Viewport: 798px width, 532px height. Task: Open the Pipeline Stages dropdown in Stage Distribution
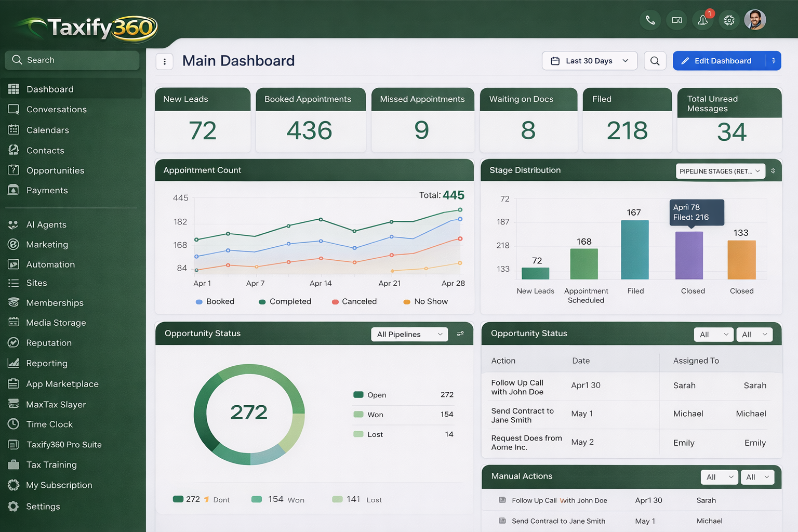(720, 170)
